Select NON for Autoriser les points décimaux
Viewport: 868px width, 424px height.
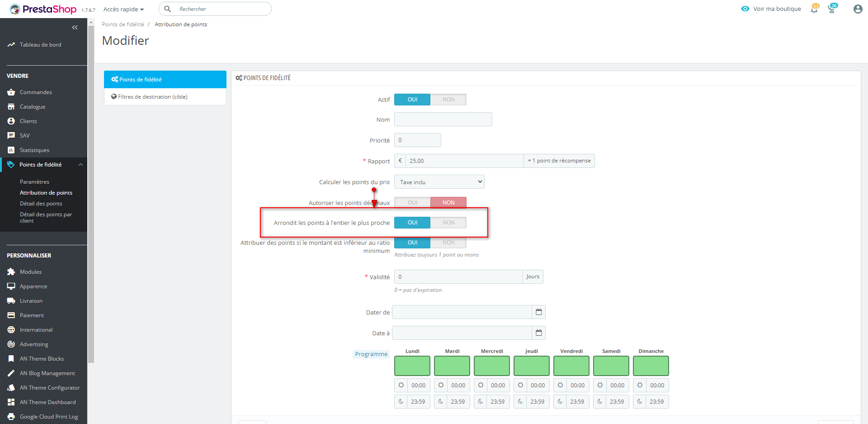(448, 203)
